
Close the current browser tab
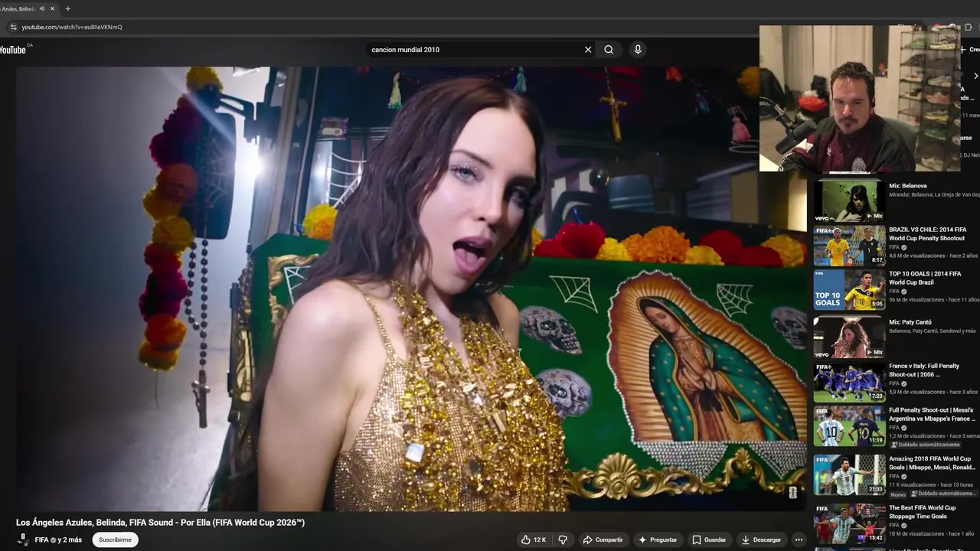coord(52,8)
